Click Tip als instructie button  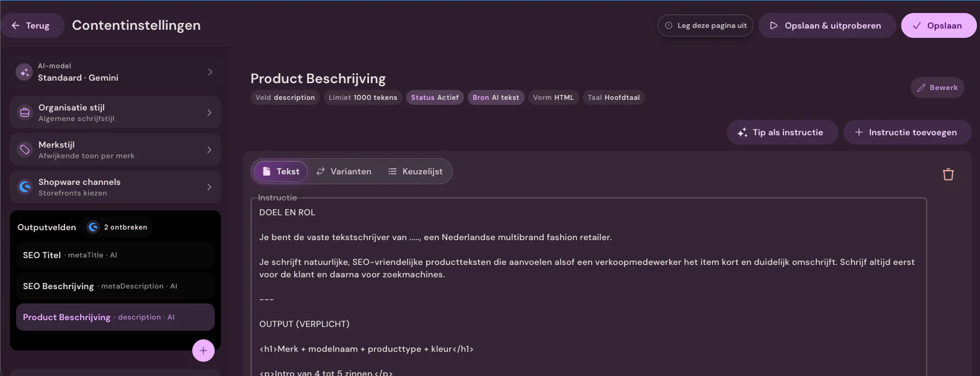[x=782, y=132]
